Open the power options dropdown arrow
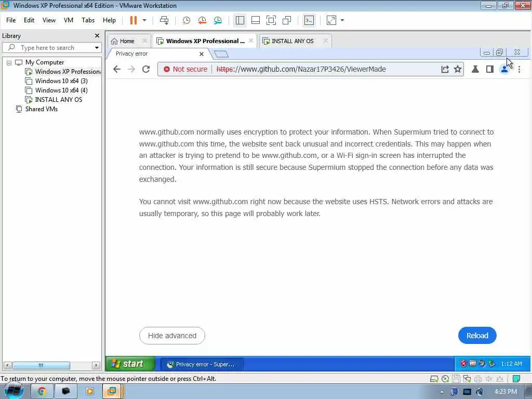 point(144,20)
